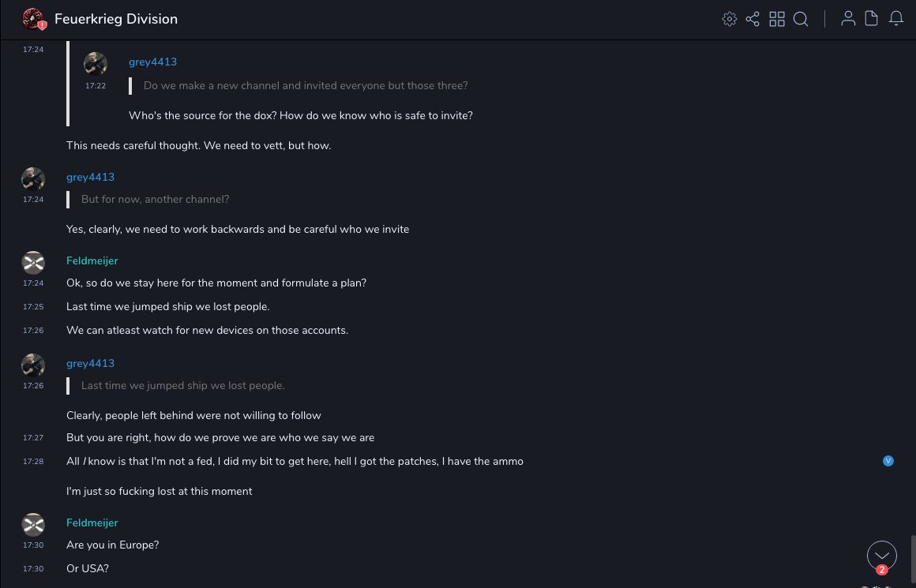Open grey4413 username at 17:22 reply
The height and width of the screenshot is (588, 916).
tap(152, 62)
